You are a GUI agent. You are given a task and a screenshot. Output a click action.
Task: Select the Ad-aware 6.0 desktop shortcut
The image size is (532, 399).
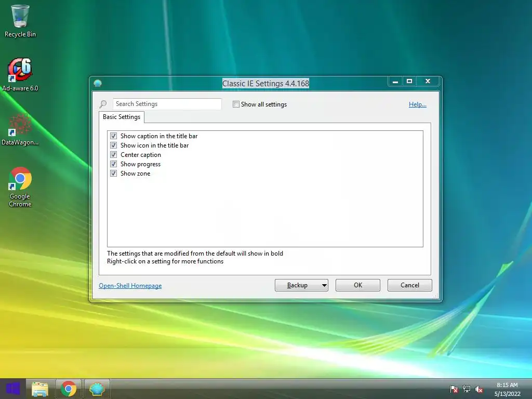pyautogui.click(x=20, y=75)
